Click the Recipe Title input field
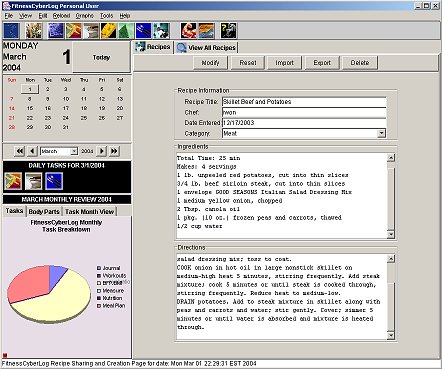This screenshot has width=442, height=369. [x=304, y=102]
